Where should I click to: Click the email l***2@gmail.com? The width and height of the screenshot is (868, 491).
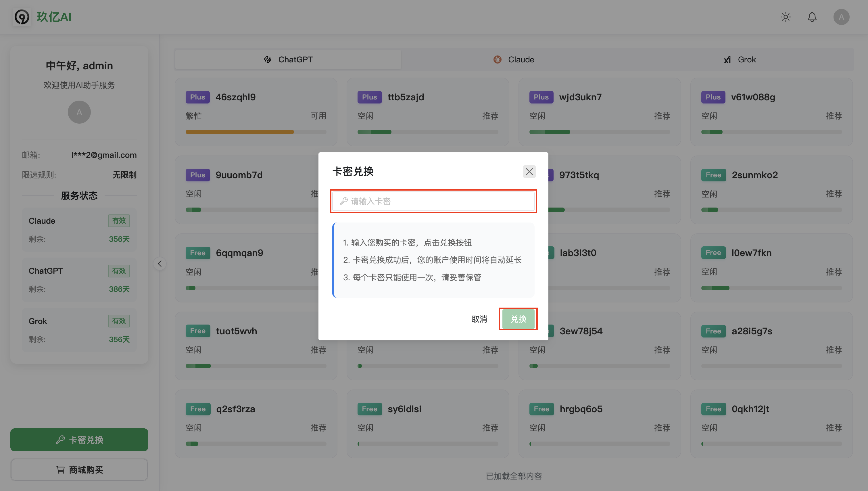[x=104, y=155]
